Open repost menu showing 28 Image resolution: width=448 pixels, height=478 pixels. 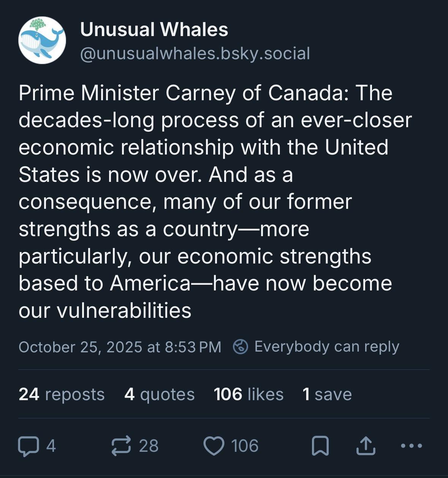click(149, 446)
